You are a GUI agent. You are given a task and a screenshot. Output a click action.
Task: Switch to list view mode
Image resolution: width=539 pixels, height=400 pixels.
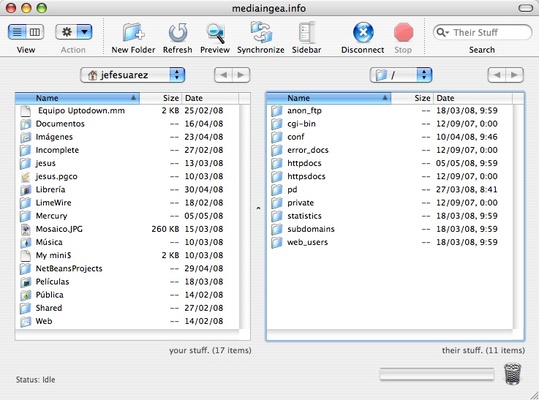[17, 32]
